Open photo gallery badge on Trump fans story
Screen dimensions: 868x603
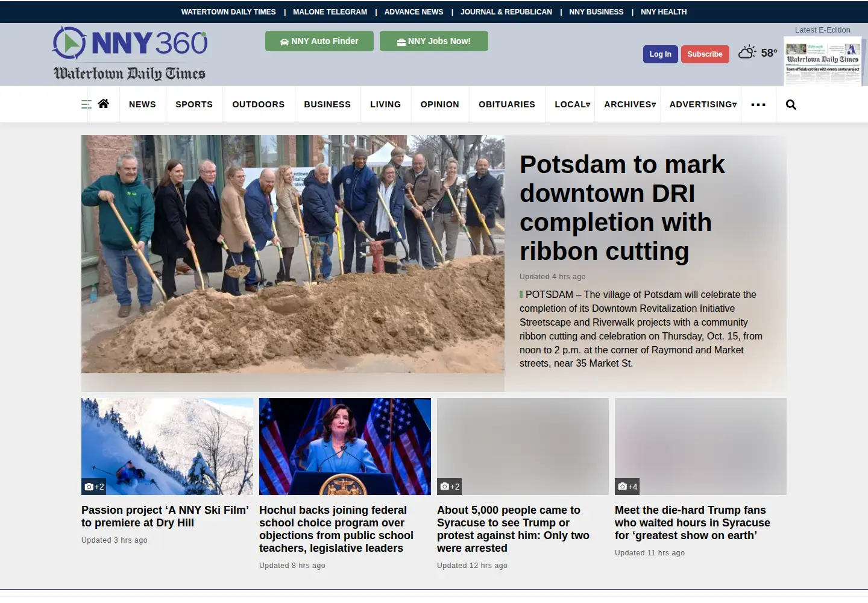pos(628,487)
